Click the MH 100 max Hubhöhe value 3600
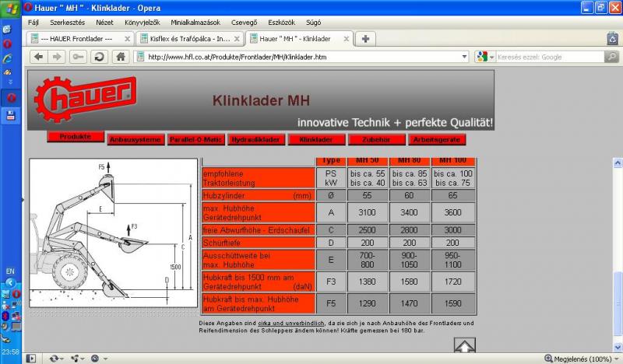The width and height of the screenshot is (623, 364). (x=452, y=213)
